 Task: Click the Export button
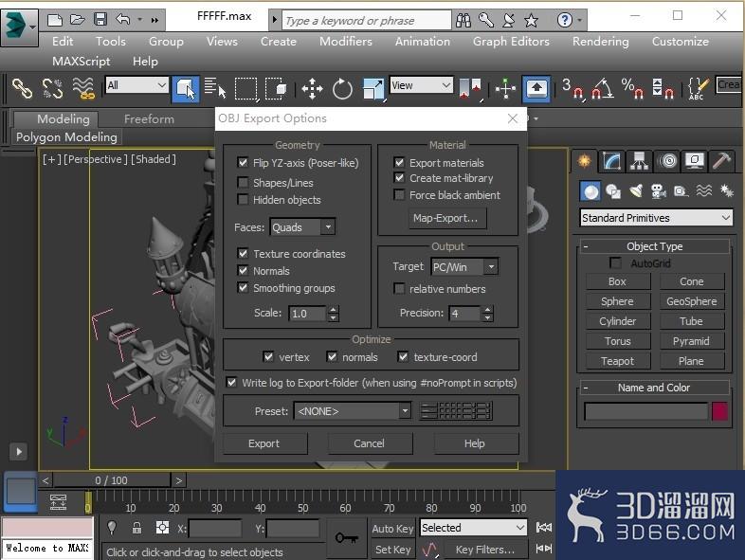coord(264,443)
